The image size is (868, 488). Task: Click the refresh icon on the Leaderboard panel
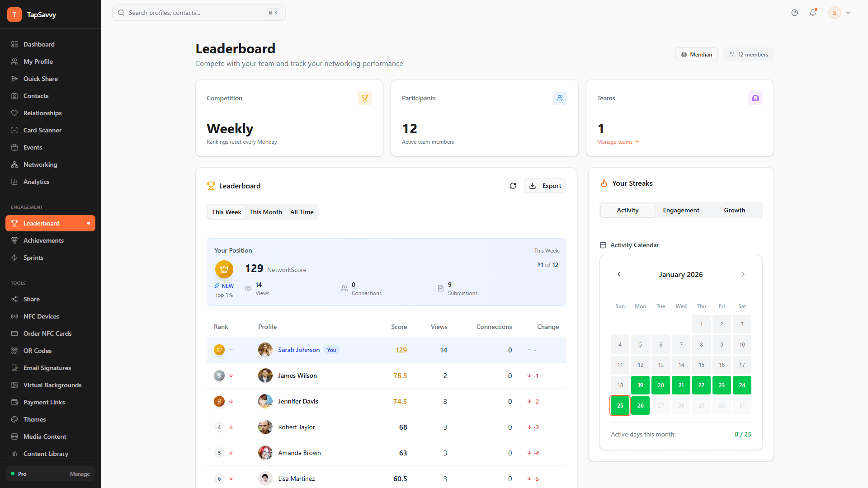pyautogui.click(x=513, y=186)
